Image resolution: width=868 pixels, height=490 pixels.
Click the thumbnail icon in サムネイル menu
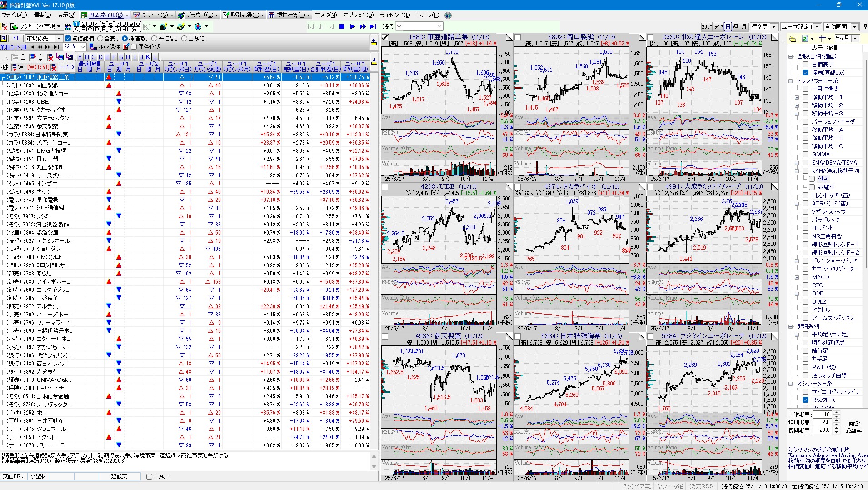[x=85, y=15]
